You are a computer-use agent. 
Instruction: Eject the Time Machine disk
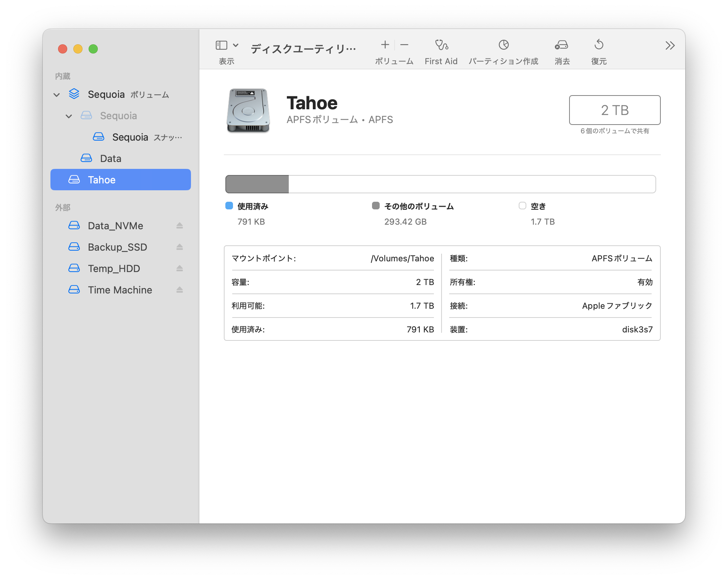click(180, 290)
